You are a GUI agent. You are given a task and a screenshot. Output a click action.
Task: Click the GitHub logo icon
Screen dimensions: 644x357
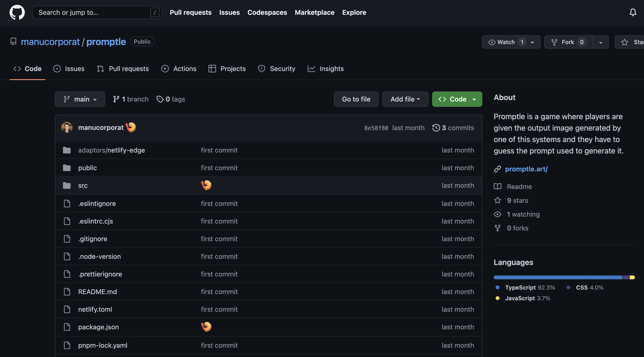[17, 12]
